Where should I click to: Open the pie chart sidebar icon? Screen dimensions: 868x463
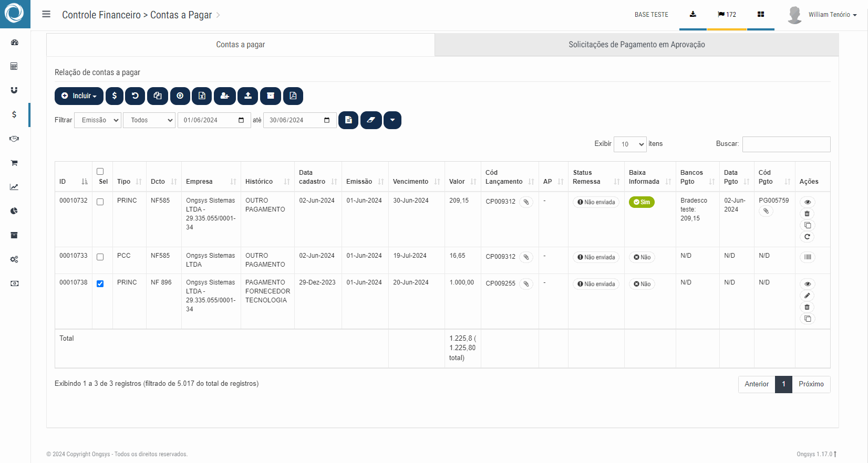pyautogui.click(x=14, y=211)
